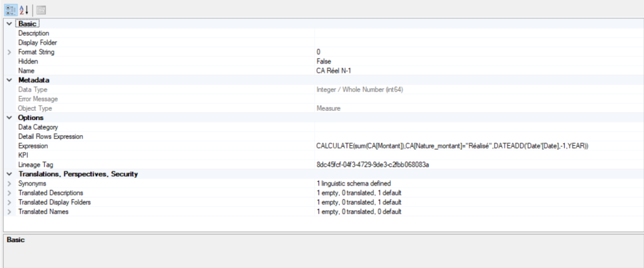This screenshot has height=268, width=644.
Task: Click the empty Display Folder value field
Action: coord(479,43)
